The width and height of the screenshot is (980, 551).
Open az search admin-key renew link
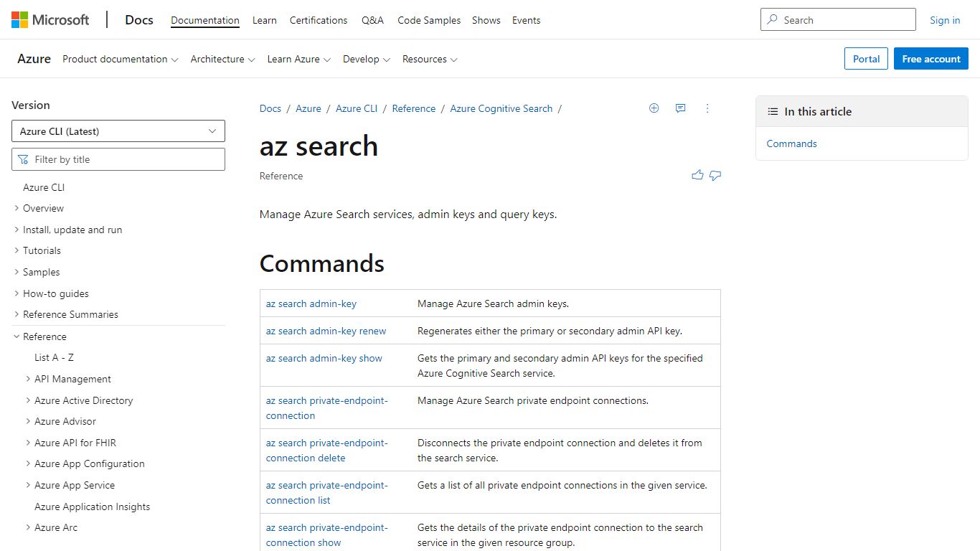[326, 331]
